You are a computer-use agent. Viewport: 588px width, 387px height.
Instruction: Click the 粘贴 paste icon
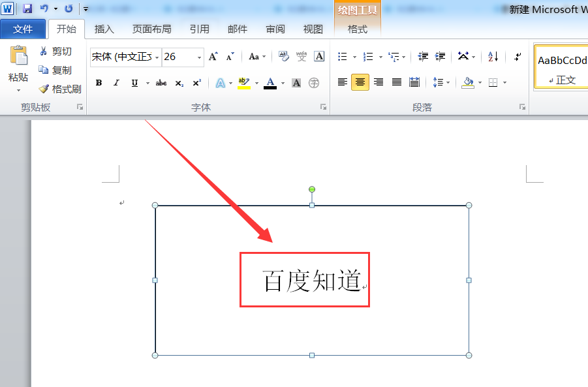(x=18, y=55)
